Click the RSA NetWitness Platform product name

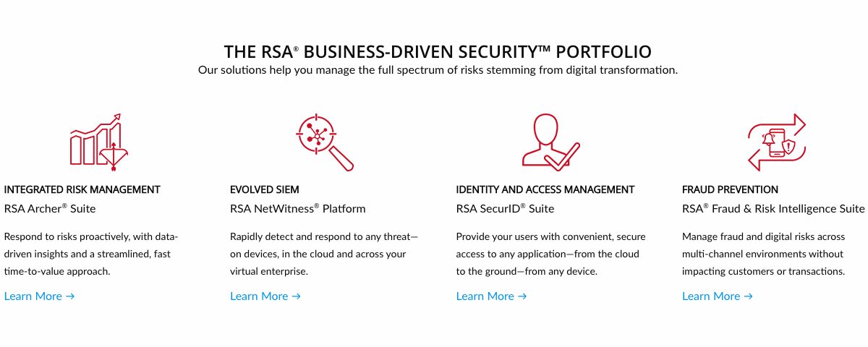point(298,208)
